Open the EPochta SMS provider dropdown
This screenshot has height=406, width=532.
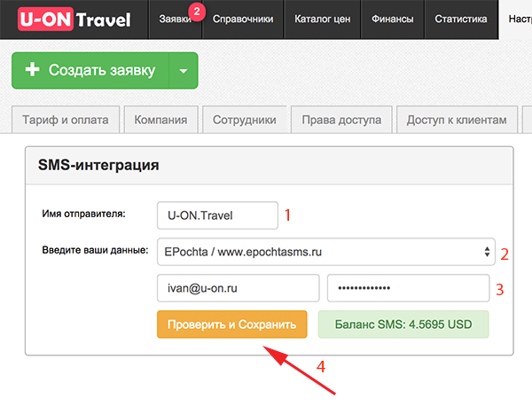point(326,252)
